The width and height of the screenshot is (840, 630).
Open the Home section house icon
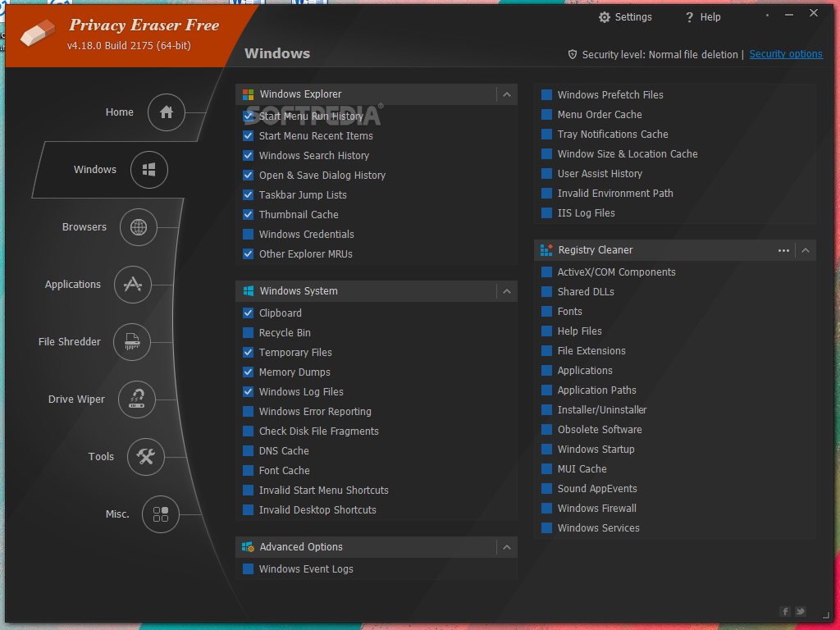[x=166, y=112]
